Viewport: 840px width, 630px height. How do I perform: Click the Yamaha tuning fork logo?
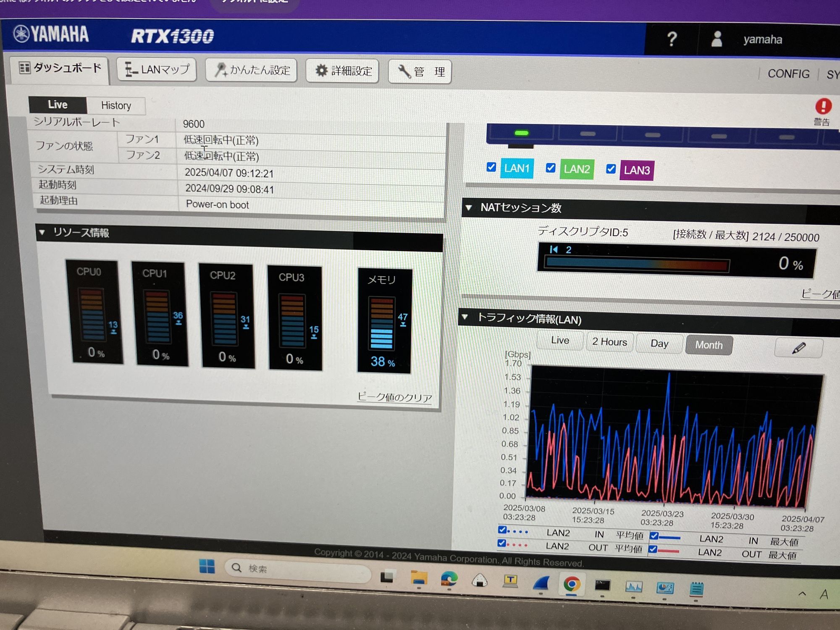21,34
